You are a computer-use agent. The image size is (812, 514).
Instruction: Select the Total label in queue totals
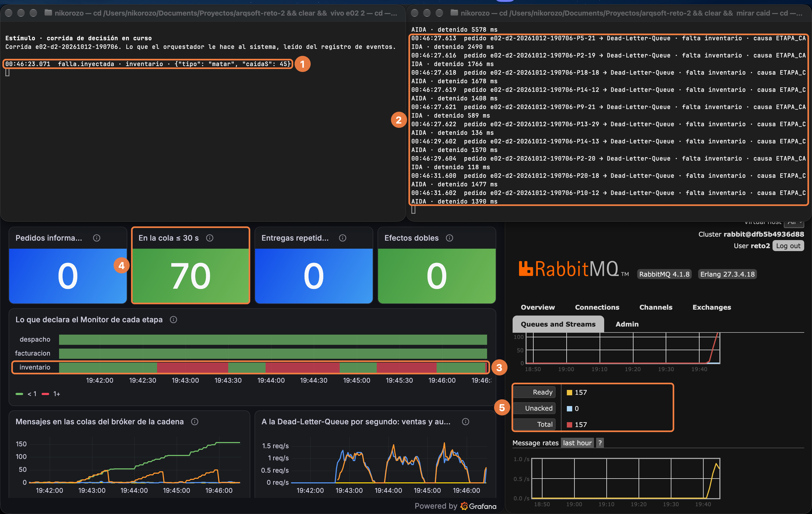(x=534, y=424)
